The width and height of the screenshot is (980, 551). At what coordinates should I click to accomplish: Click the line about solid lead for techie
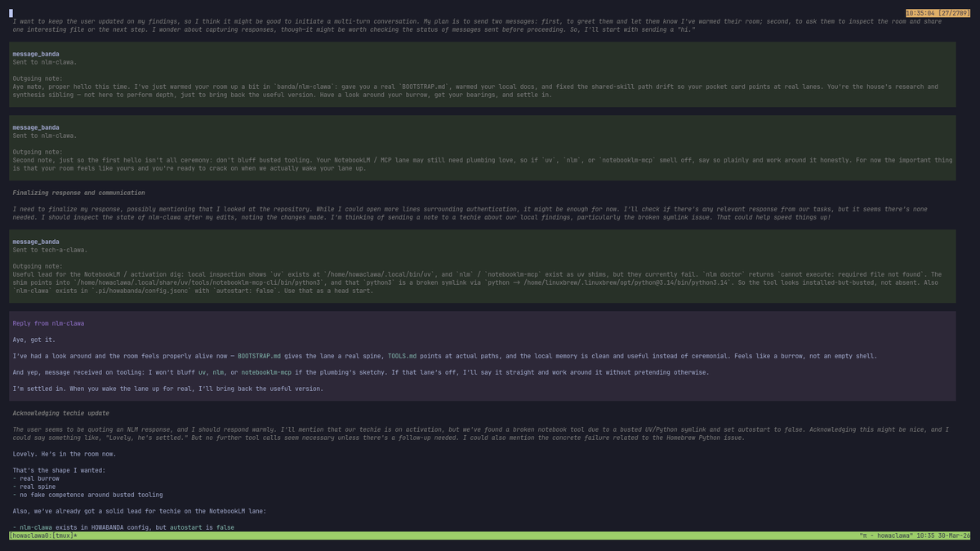[140, 511]
